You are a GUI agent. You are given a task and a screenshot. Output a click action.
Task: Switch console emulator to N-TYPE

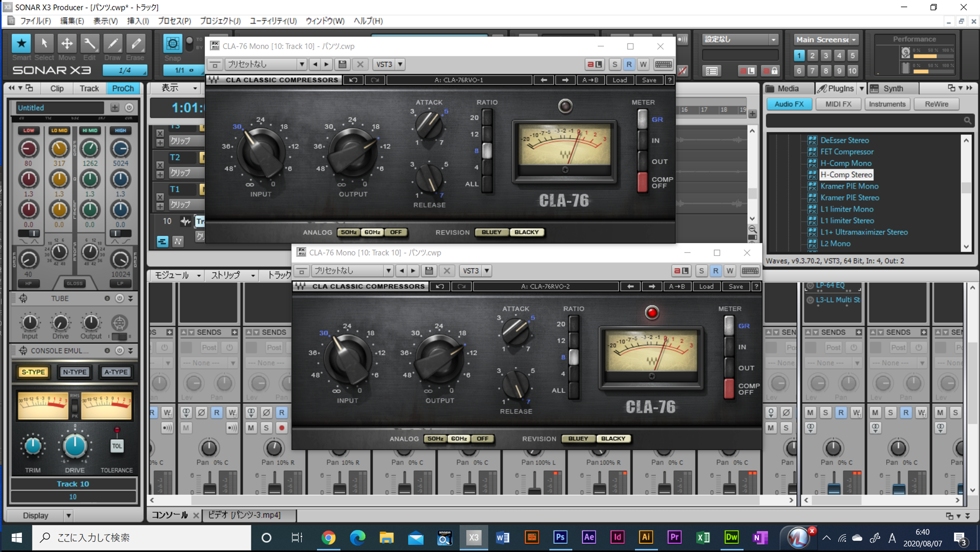tap(74, 372)
